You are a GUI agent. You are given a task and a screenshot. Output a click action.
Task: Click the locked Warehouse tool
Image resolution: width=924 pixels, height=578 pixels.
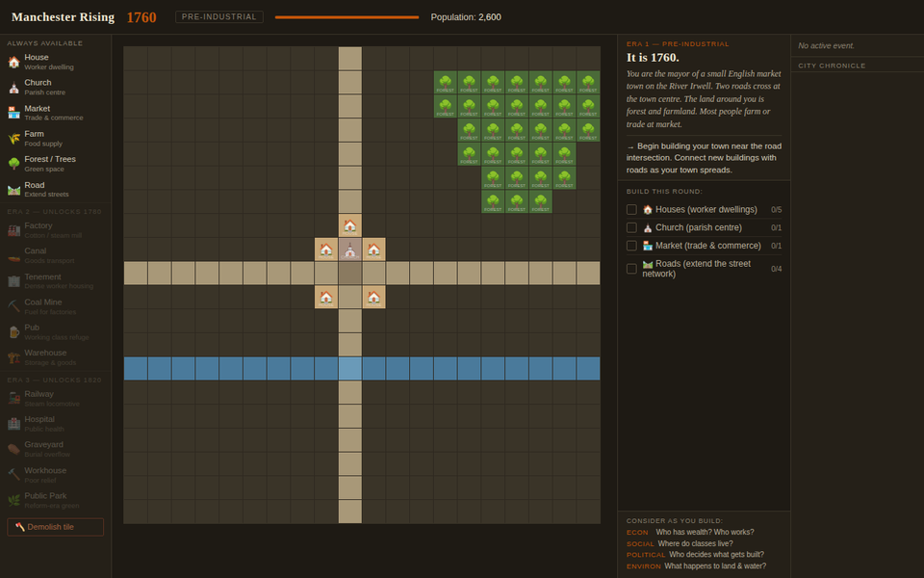56,357
